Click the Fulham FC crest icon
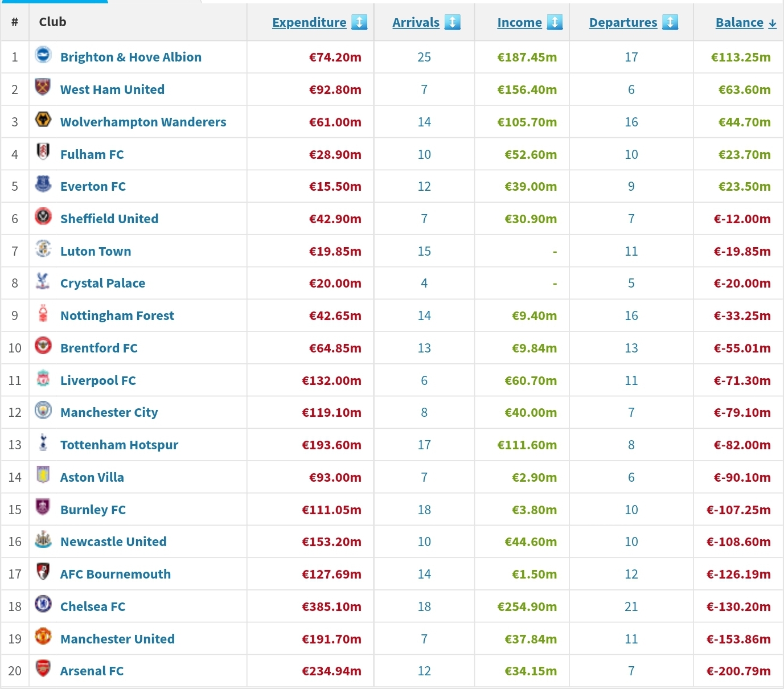The image size is (784, 689). point(43,152)
